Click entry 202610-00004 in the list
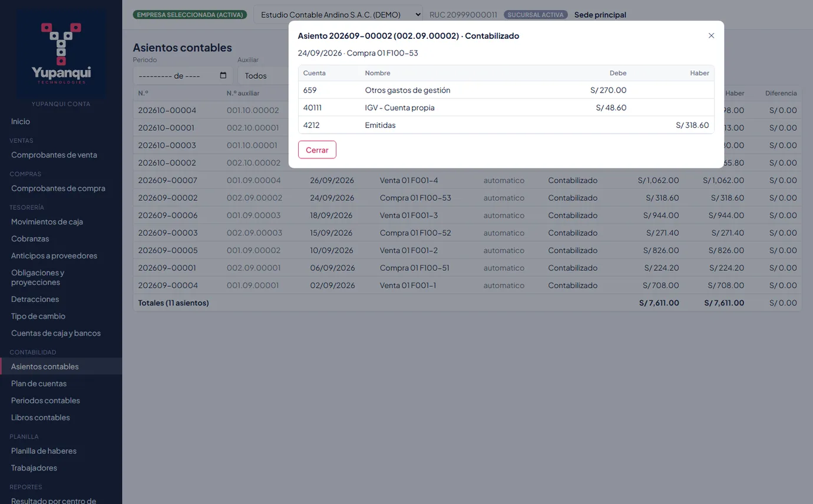The height and width of the screenshot is (504, 813). [x=167, y=110]
